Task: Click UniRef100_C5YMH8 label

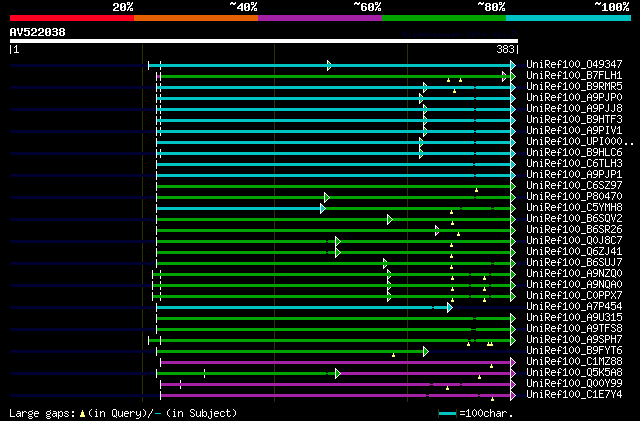Action: pos(574,208)
